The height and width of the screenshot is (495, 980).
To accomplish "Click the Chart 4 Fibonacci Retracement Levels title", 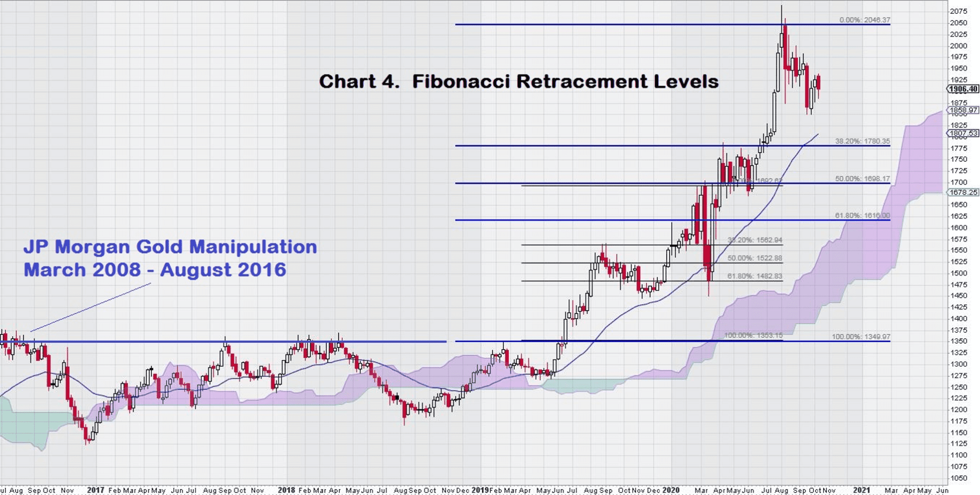I will [519, 81].
